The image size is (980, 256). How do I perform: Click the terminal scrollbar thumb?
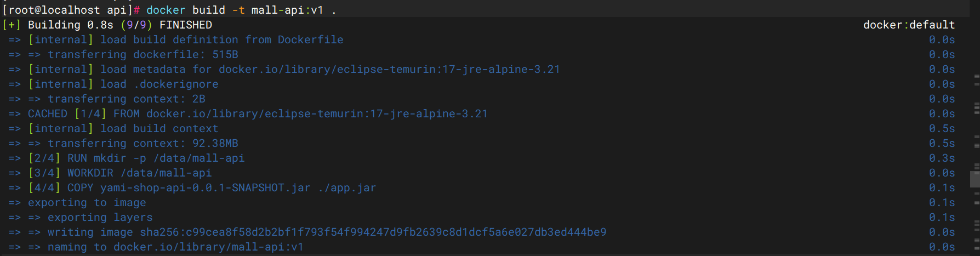975,179
